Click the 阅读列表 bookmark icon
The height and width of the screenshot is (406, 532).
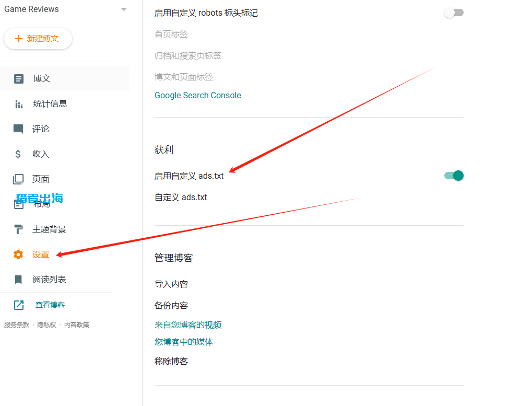(18, 280)
